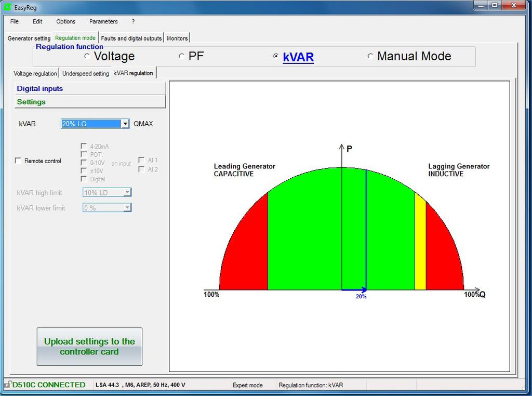Click the D510C CONNECTED status text
The height and width of the screenshot is (396, 532).
(x=49, y=385)
